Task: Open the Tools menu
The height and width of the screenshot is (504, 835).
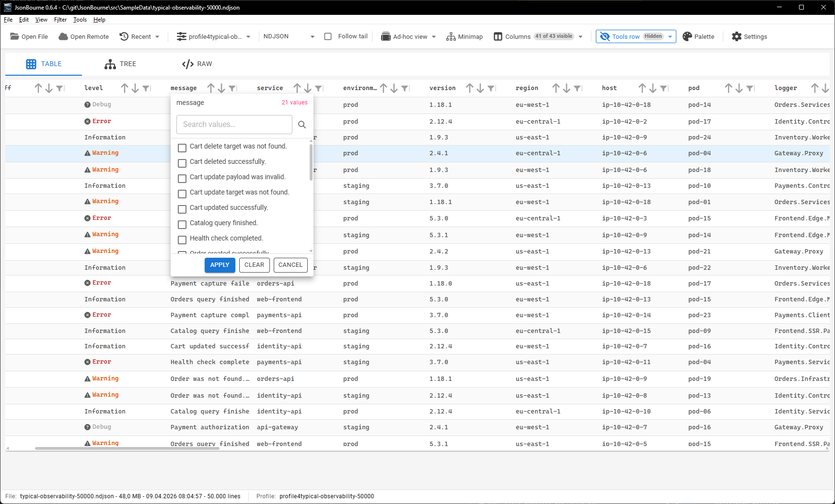Action: 80,20
